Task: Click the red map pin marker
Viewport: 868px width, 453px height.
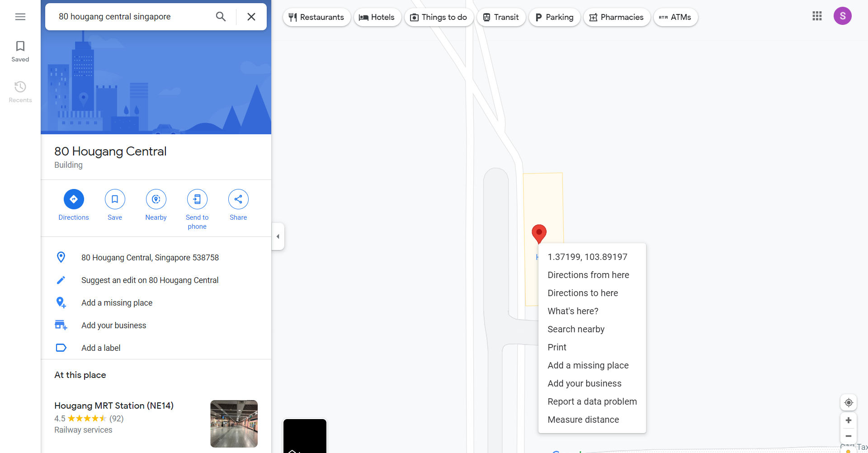Action: (x=539, y=233)
